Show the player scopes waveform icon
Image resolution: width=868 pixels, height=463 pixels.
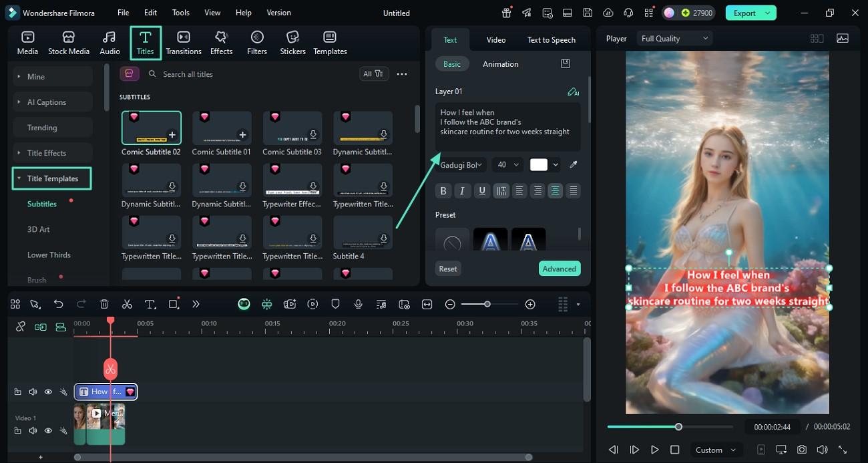(843, 39)
